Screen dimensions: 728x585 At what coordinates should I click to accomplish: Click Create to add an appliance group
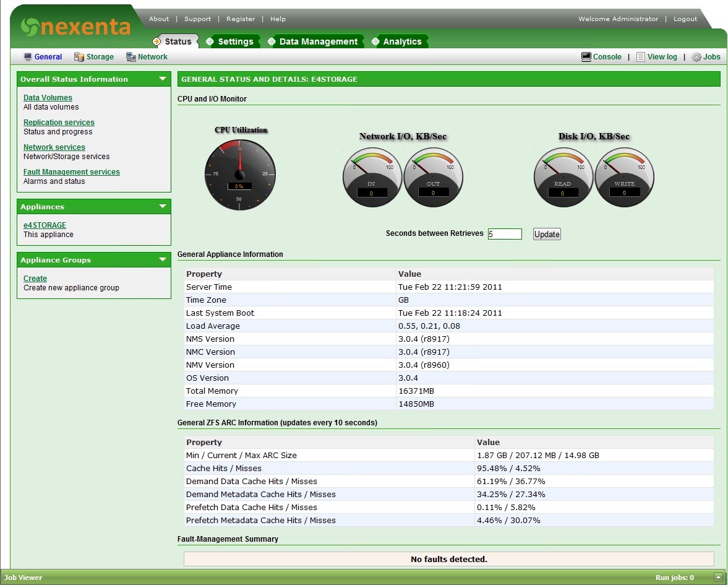coord(35,279)
